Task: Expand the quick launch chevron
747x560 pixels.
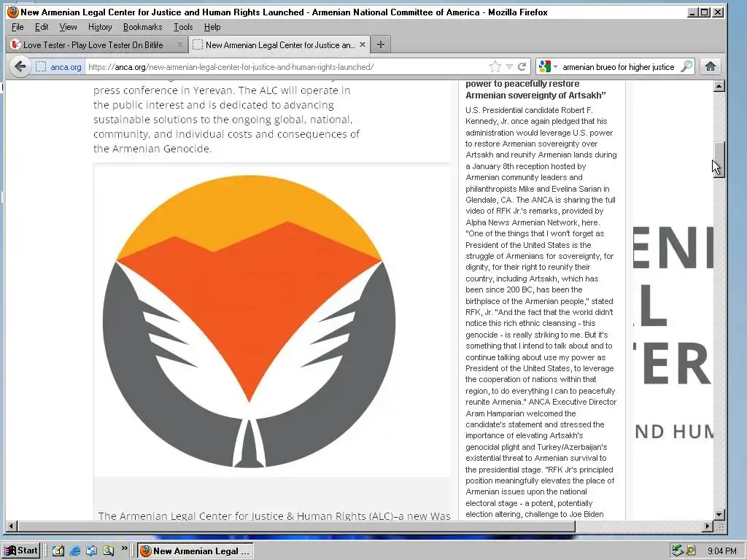Action: 124,548
